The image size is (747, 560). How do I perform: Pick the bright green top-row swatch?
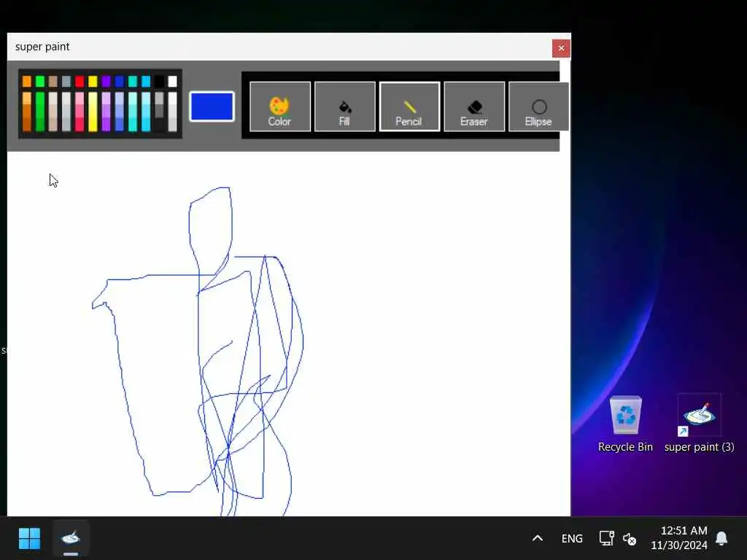pos(40,82)
